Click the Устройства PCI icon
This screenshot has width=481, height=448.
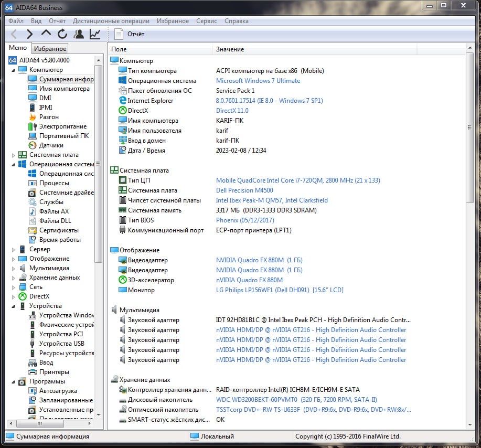tap(32, 334)
